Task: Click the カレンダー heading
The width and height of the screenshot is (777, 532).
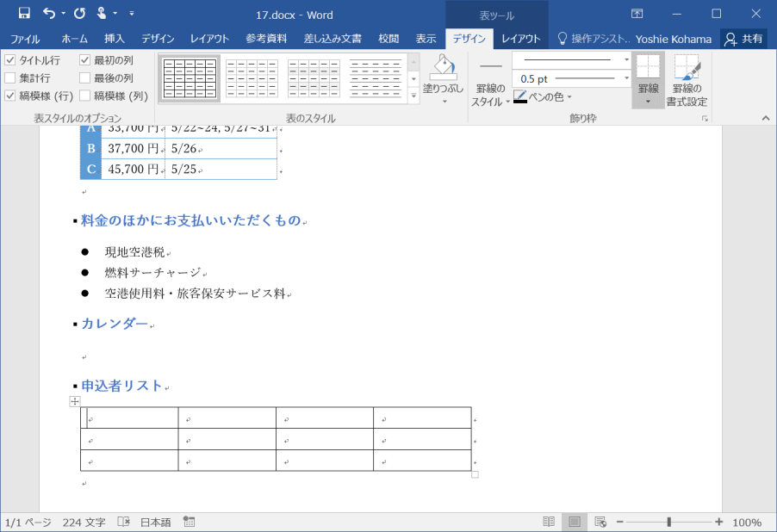Action: click(115, 324)
